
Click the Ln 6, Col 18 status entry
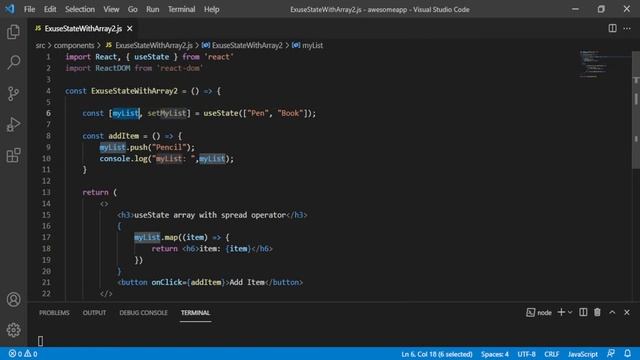tap(436, 354)
